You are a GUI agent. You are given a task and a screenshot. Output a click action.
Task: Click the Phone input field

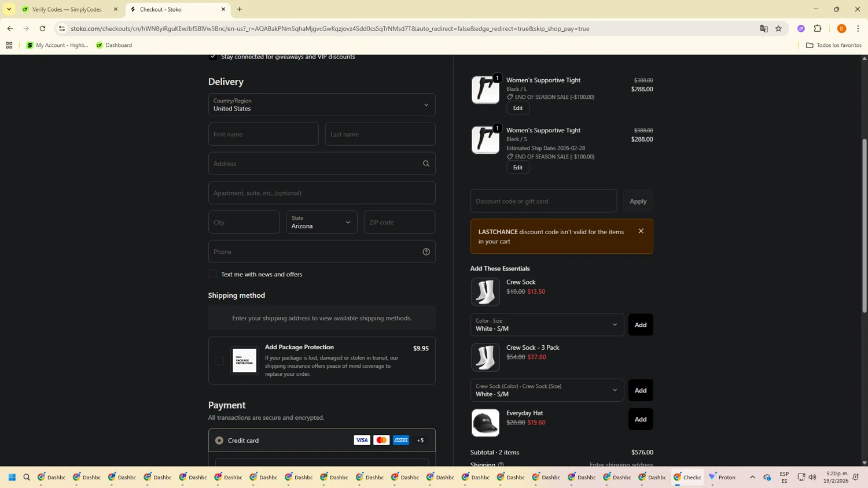click(x=322, y=252)
